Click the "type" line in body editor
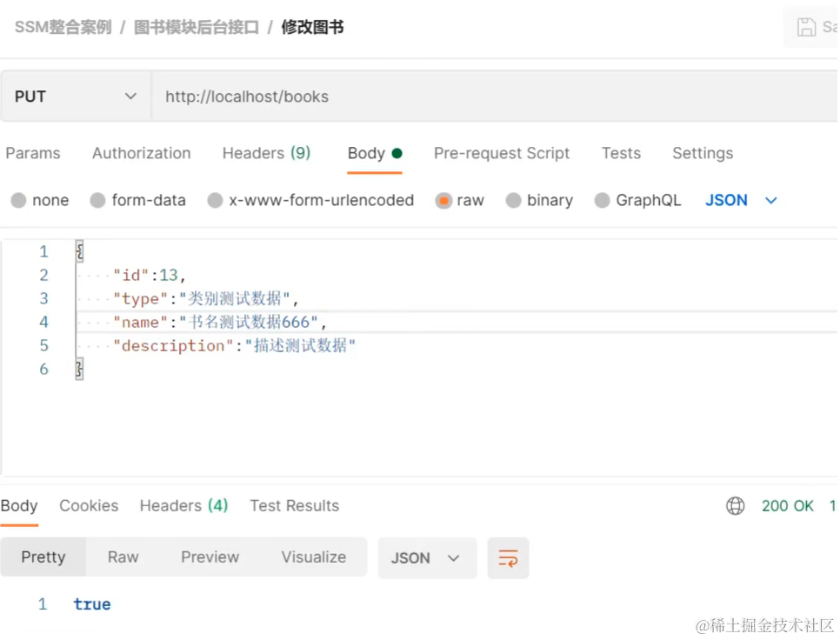Viewport: 840px width, 640px height. [206, 298]
